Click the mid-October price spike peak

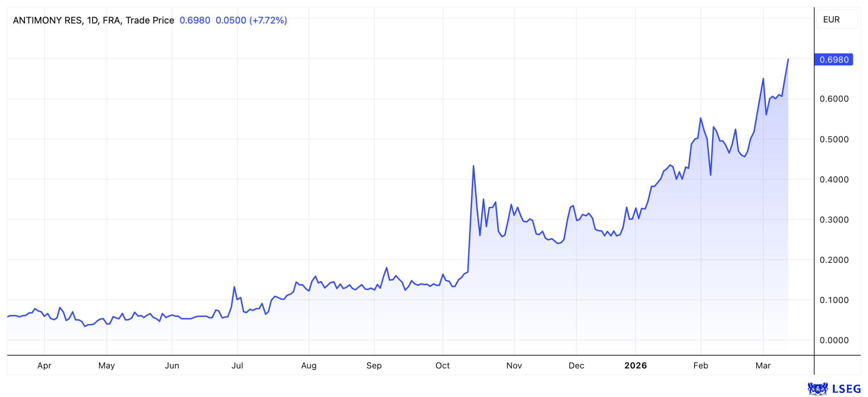click(473, 166)
